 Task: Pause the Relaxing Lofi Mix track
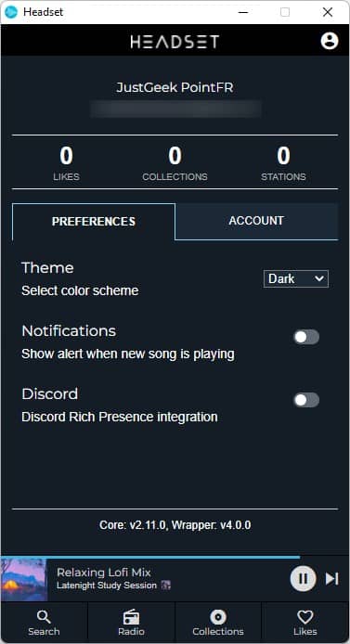click(304, 578)
